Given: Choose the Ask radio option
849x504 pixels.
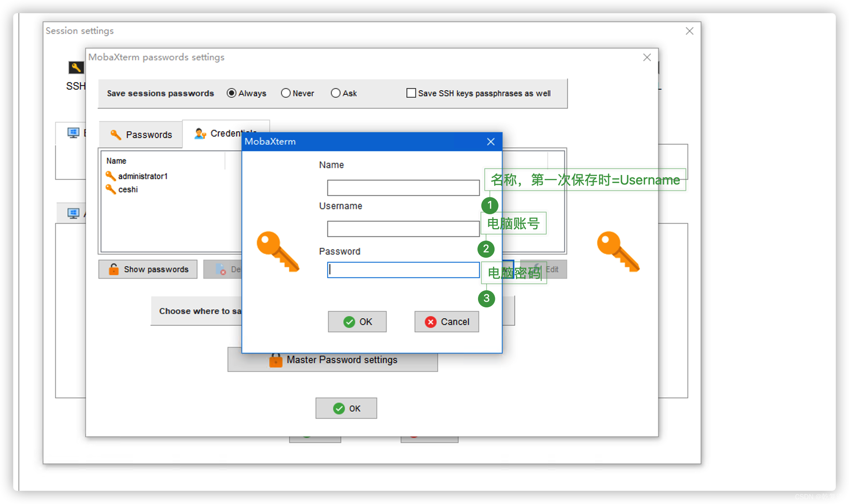Looking at the screenshot, I should pos(335,93).
